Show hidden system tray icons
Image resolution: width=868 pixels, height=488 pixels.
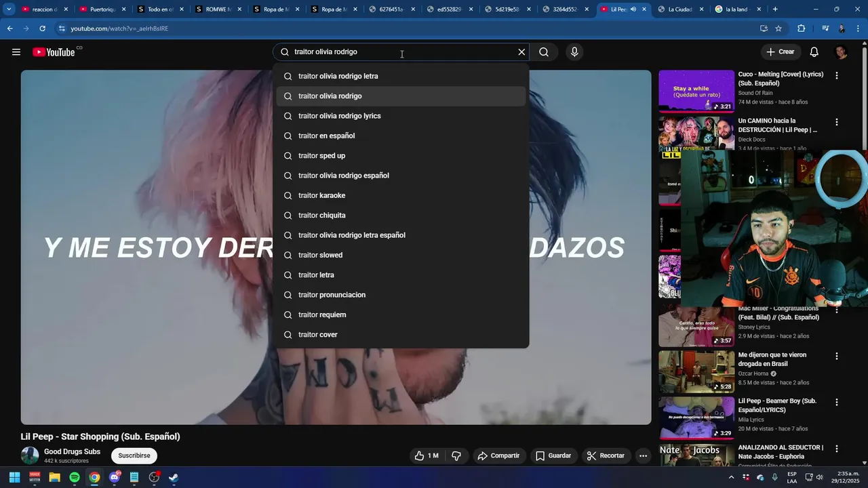[x=731, y=477]
